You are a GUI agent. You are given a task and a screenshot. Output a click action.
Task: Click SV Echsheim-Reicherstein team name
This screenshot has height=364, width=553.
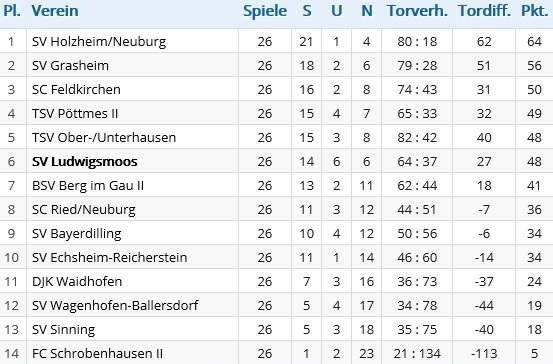pyautogui.click(x=109, y=257)
